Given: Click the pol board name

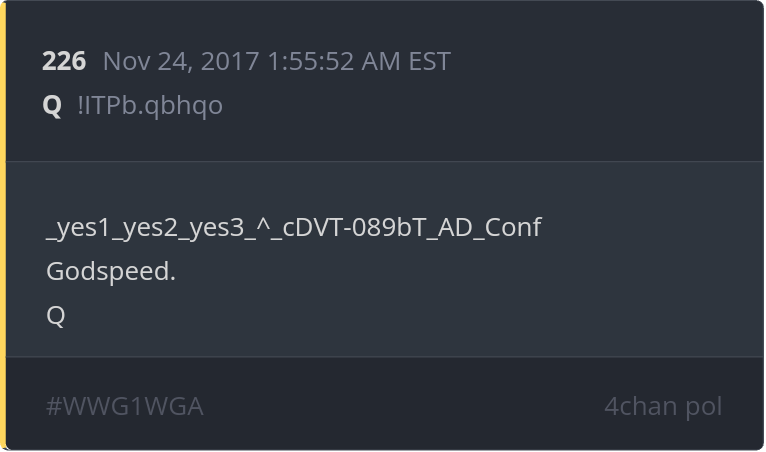Looking at the screenshot, I should (x=704, y=408).
